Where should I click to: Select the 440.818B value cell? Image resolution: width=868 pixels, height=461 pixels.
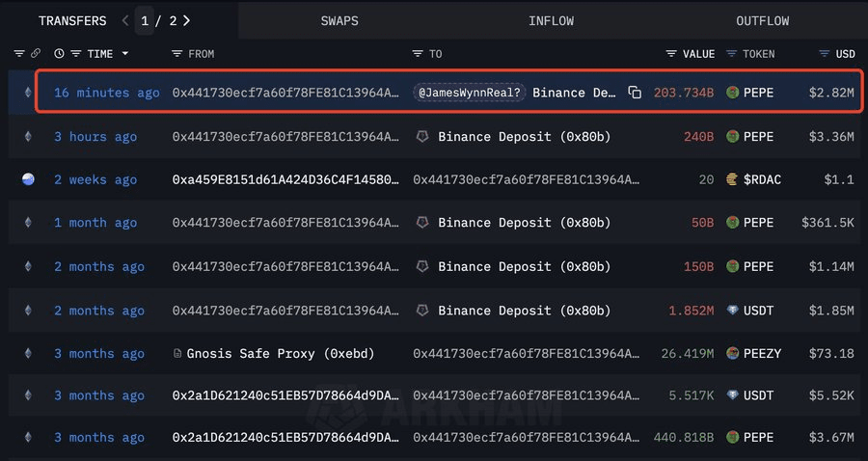pyautogui.click(x=683, y=438)
